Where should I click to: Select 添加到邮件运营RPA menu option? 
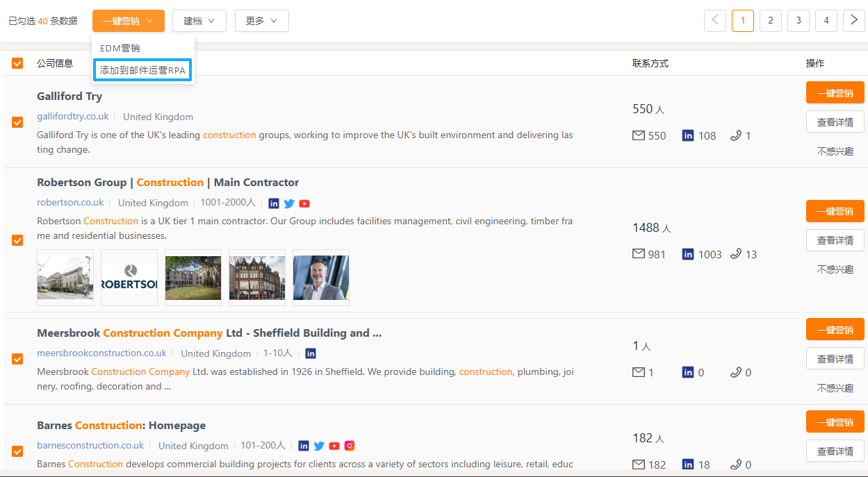pos(143,70)
